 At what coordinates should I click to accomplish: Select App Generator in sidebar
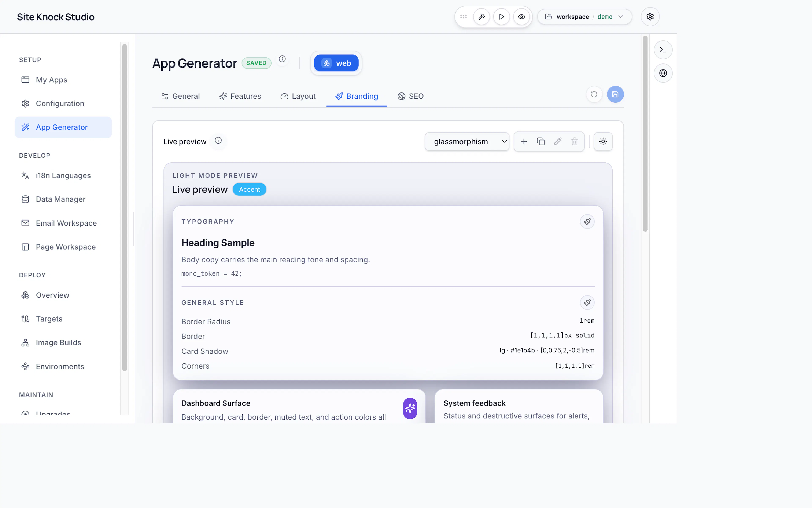pyautogui.click(x=63, y=127)
